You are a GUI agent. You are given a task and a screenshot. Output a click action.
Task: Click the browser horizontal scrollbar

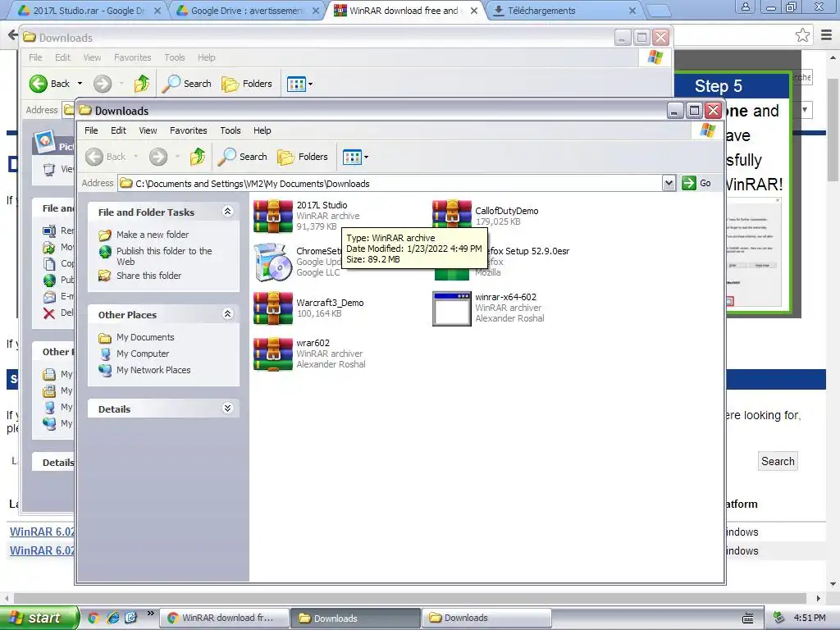410,598
